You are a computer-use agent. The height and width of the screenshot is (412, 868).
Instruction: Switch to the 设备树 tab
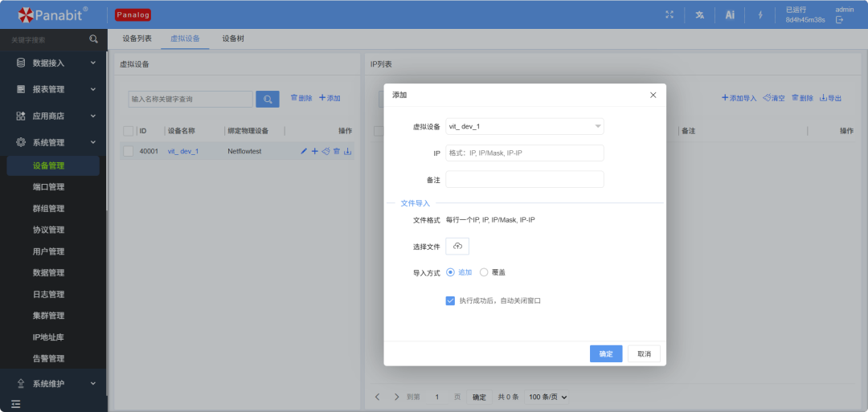[233, 39]
